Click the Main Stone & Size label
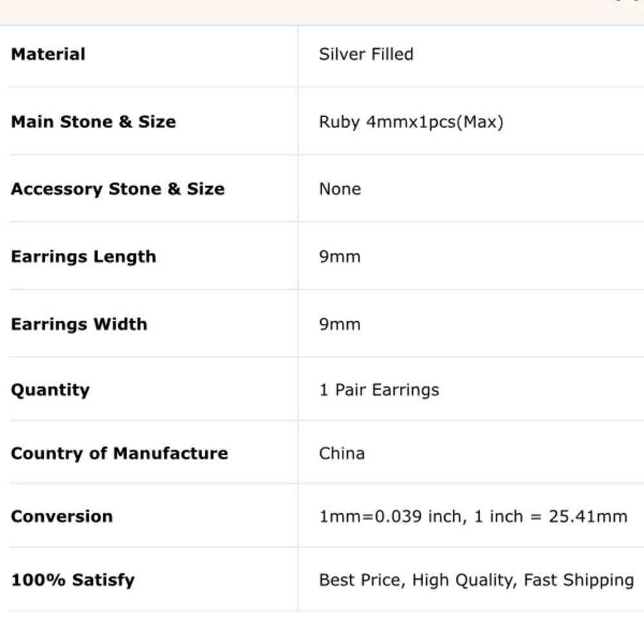 (x=93, y=122)
